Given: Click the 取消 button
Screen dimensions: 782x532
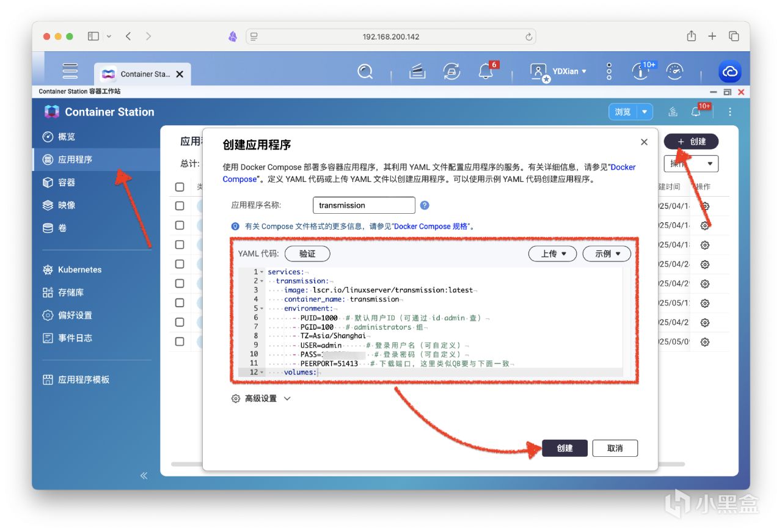Looking at the screenshot, I should [615, 448].
